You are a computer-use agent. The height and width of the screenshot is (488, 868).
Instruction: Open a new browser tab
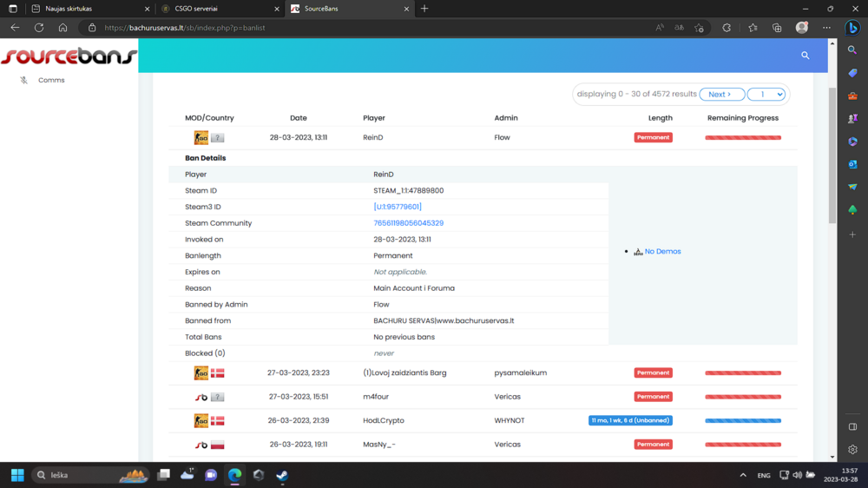click(x=424, y=9)
